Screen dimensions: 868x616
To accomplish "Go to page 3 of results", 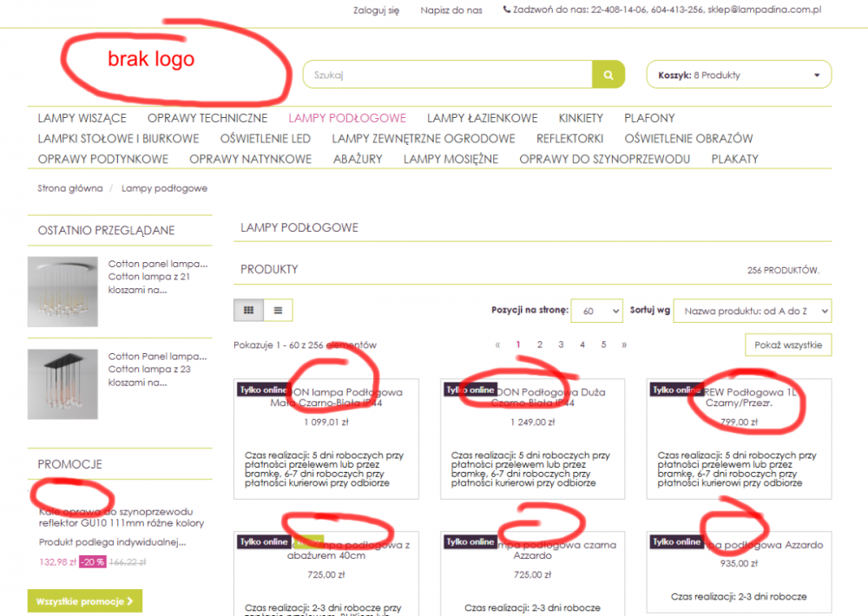I will pyautogui.click(x=561, y=344).
